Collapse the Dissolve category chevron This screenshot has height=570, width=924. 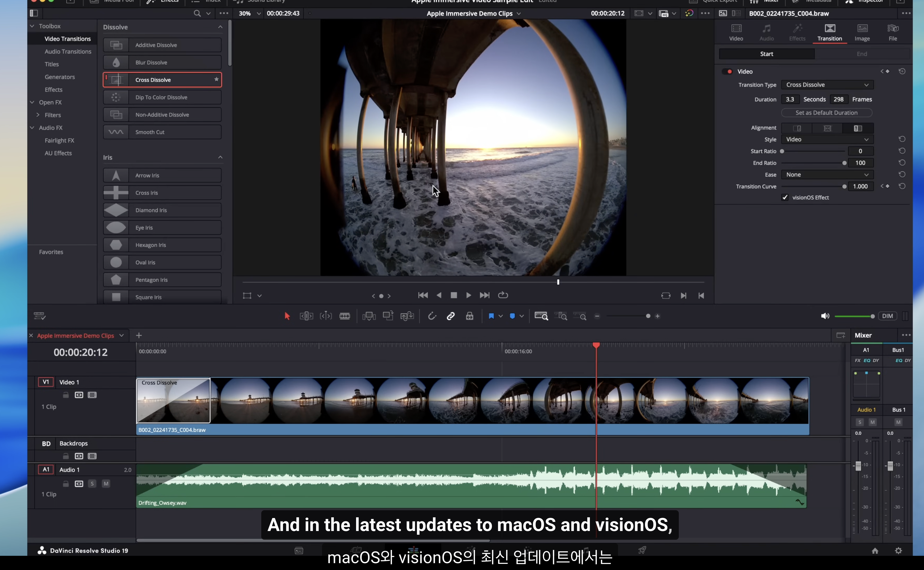[220, 27]
